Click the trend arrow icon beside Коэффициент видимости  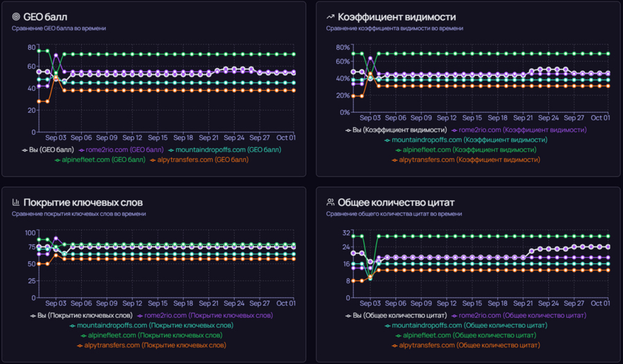(x=331, y=16)
